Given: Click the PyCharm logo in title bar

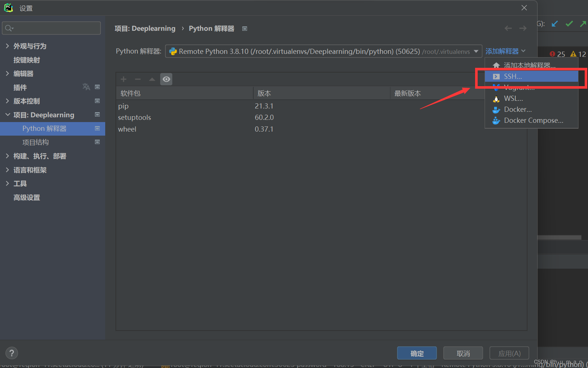Looking at the screenshot, I should coord(8,8).
